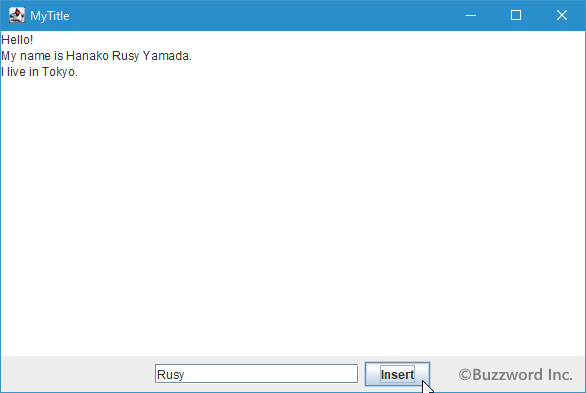
Task: Focus the text field containing Rusy
Action: pyautogui.click(x=256, y=374)
